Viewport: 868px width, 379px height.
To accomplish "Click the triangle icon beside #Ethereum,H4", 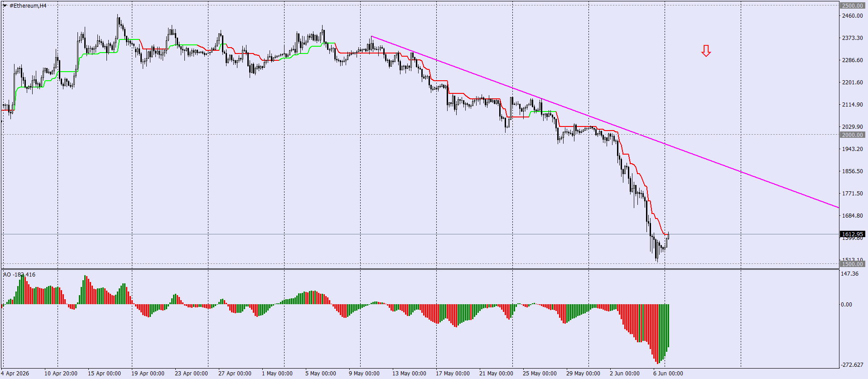I will point(5,6).
